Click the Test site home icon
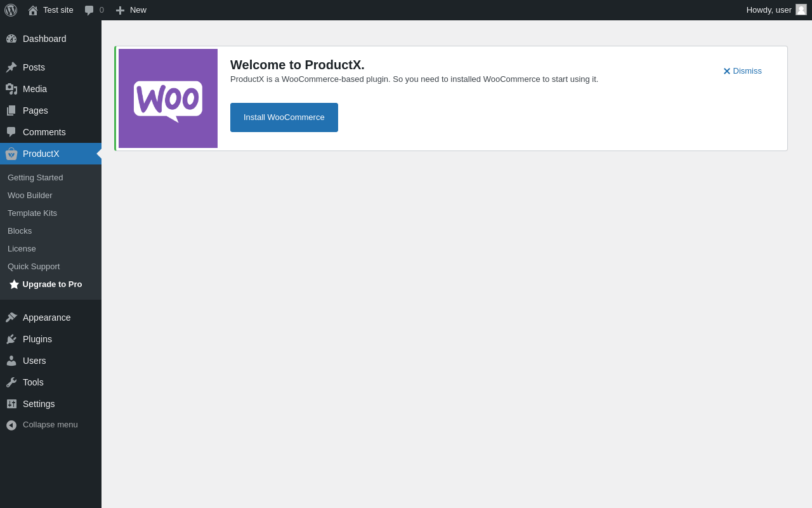The width and height of the screenshot is (812, 508). pyautogui.click(x=33, y=10)
